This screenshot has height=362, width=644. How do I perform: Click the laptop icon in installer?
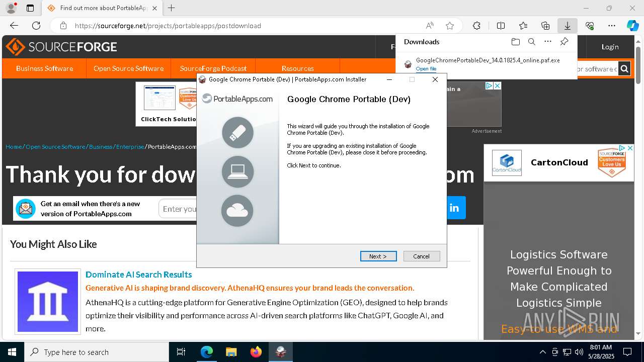pyautogui.click(x=237, y=171)
